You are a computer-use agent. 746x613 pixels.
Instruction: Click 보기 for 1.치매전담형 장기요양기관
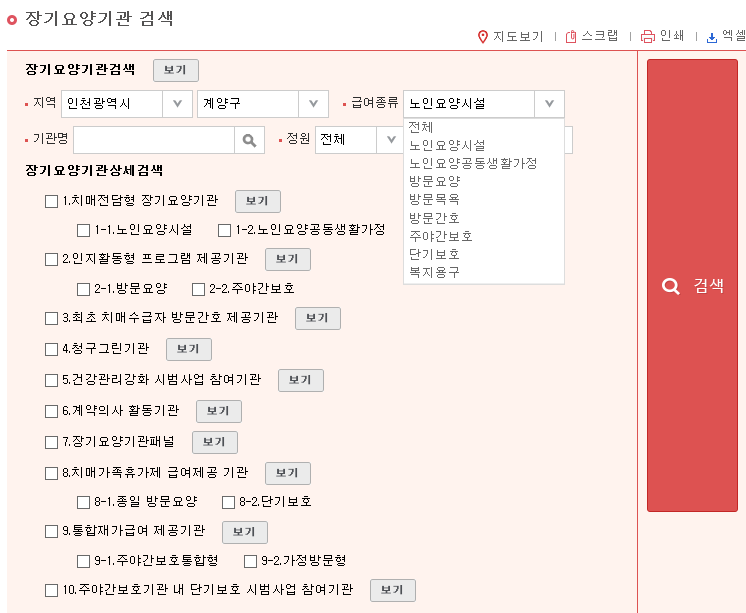(x=258, y=201)
